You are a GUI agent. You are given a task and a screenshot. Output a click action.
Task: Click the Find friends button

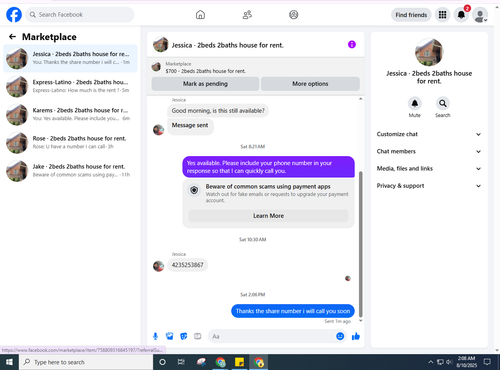[x=411, y=15]
